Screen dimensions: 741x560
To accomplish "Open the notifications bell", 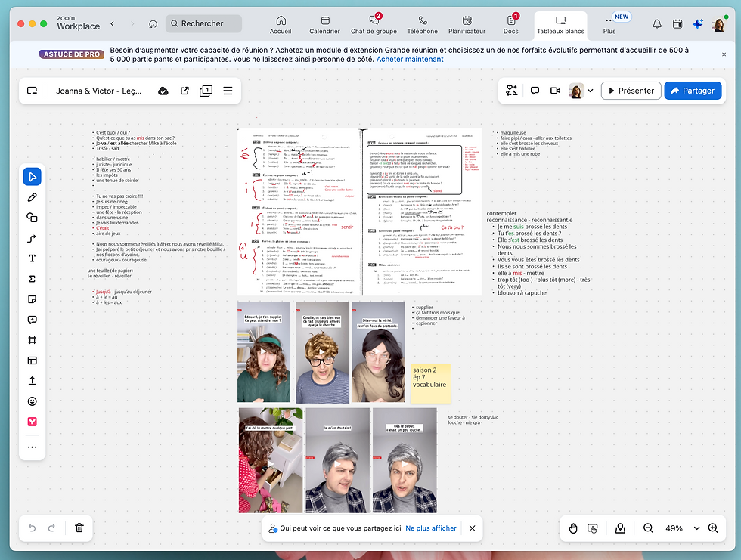I will [657, 24].
